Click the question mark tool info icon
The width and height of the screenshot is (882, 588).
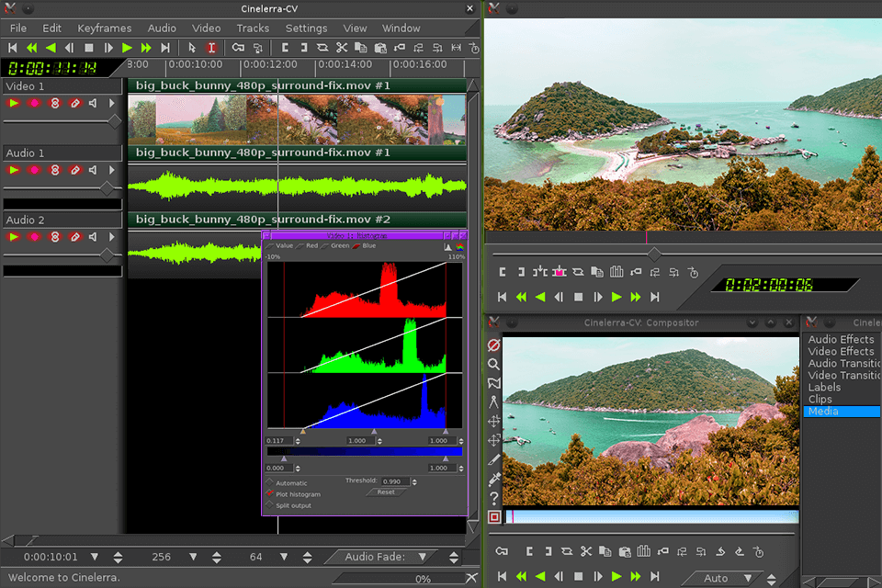coord(494,498)
